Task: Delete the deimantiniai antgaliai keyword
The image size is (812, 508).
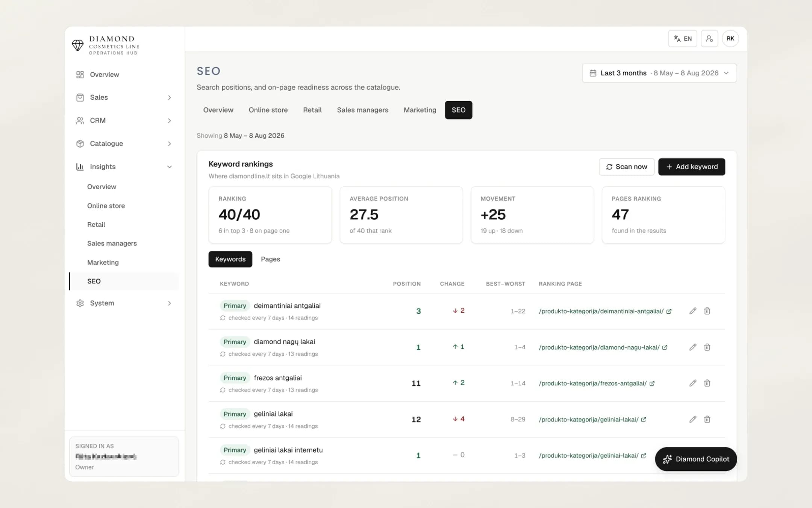Action: (x=707, y=311)
